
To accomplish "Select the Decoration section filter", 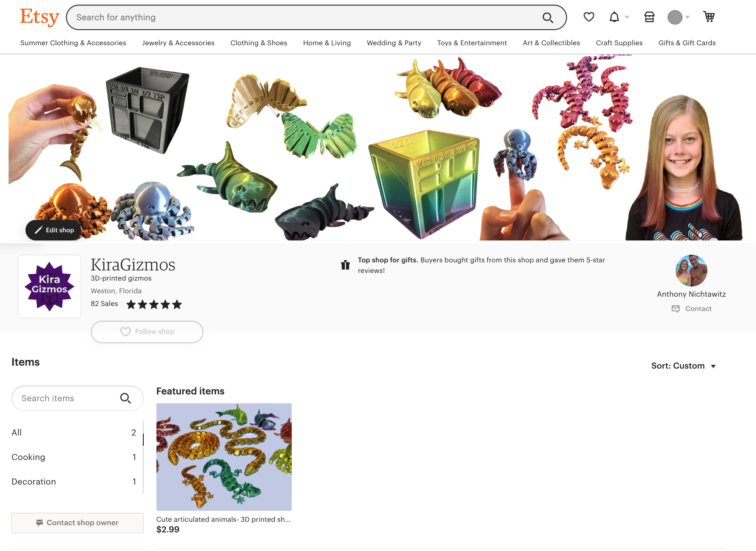I will (x=74, y=482).
